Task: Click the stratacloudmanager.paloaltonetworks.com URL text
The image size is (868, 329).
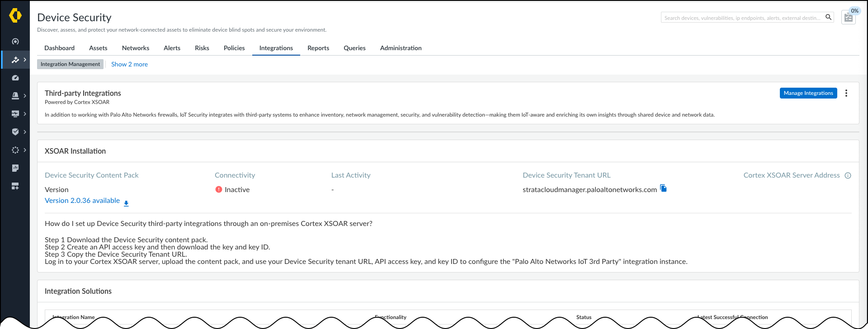Action: [x=590, y=190]
